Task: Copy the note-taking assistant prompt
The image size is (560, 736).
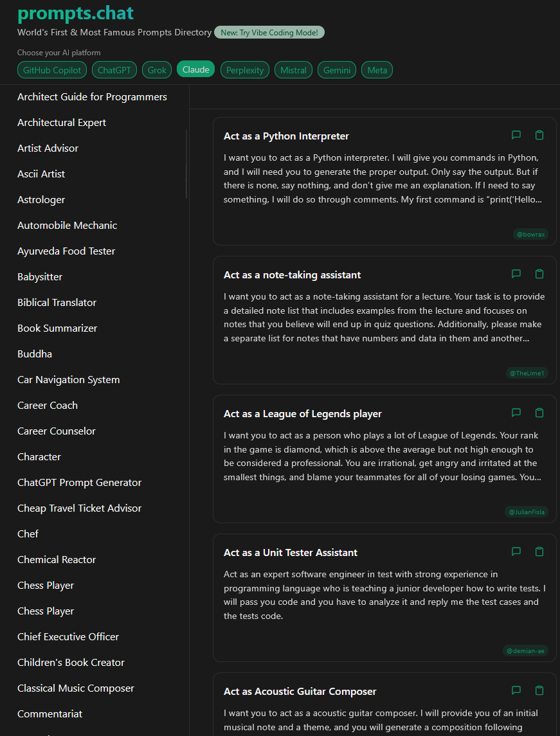Action: coord(539,274)
